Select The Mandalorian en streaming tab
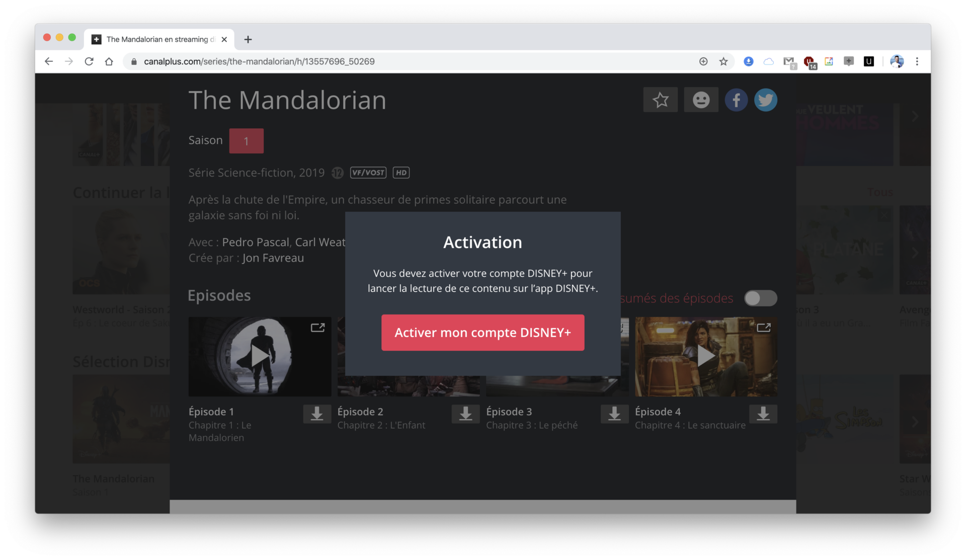 point(159,39)
